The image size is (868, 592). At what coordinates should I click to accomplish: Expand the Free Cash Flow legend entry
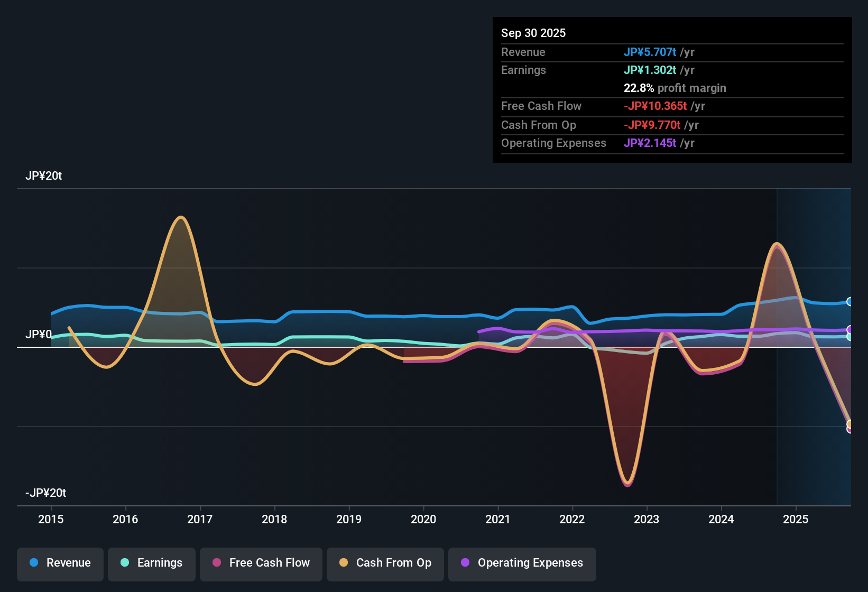point(261,563)
